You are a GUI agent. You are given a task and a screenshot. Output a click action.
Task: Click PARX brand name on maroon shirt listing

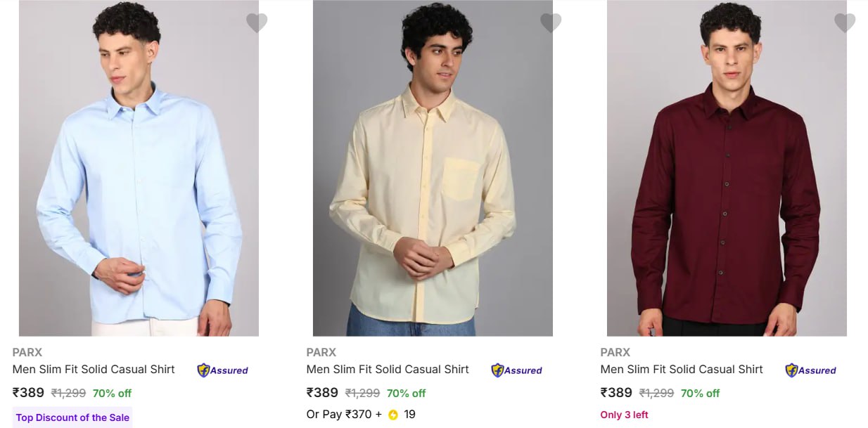[615, 352]
